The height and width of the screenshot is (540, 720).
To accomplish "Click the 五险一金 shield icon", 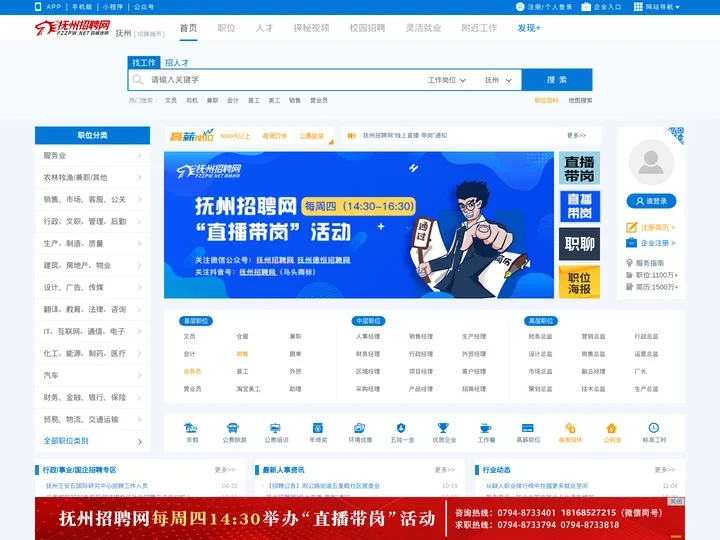I will 401,428.
